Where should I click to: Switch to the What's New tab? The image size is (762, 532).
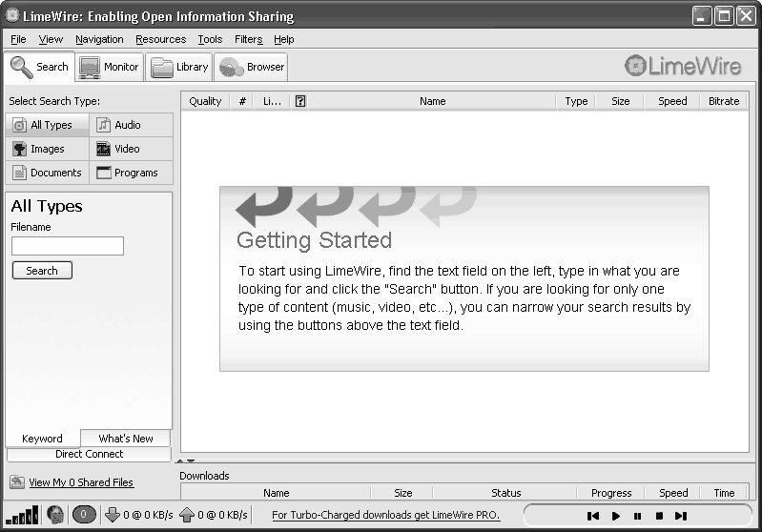click(x=126, y=439)
